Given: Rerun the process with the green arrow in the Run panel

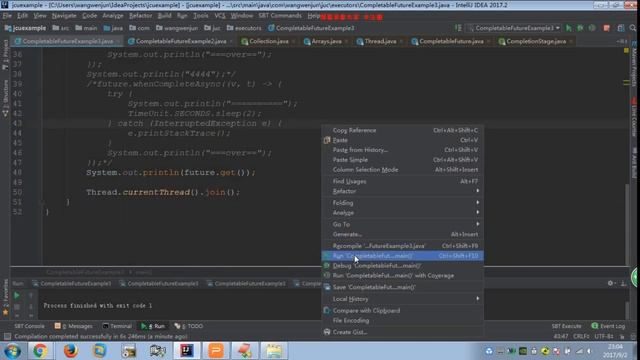Looking at the screenshot, I should click(x=17, y=295).
